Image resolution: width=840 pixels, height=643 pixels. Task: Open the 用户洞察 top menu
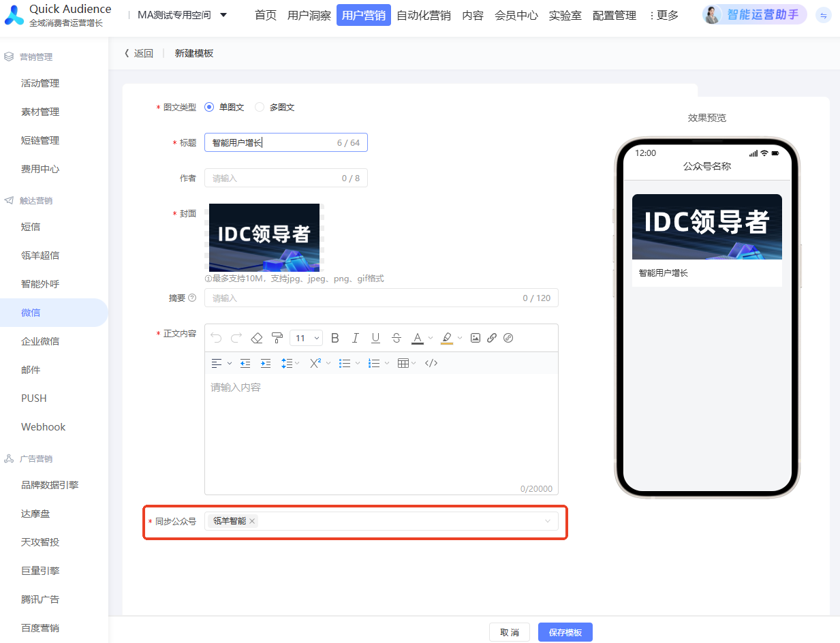tap(309, 15)
